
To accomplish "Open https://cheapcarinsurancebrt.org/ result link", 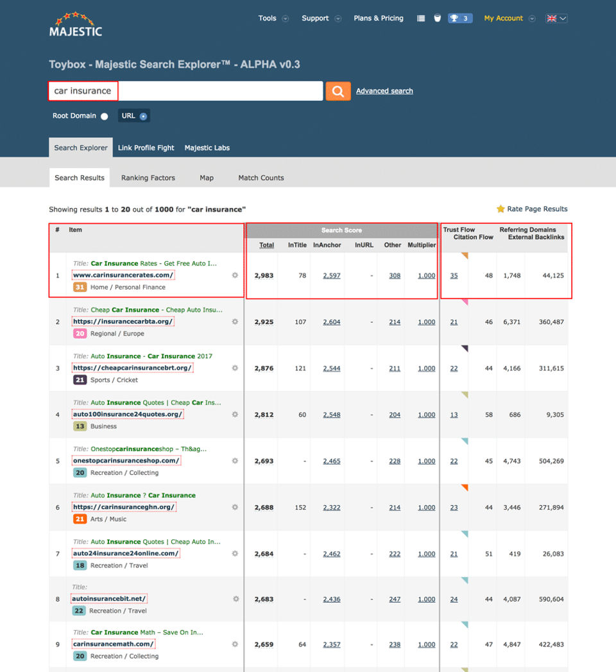I will 132,368.
